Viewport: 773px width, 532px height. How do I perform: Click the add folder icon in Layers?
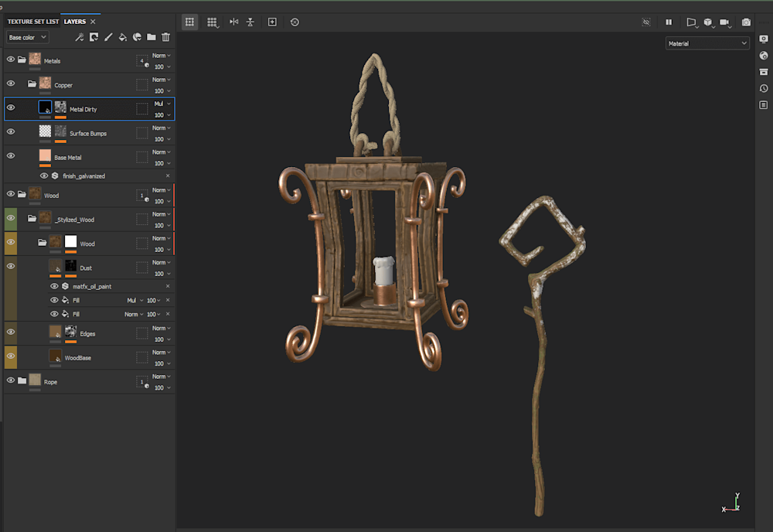pos(152,37)
